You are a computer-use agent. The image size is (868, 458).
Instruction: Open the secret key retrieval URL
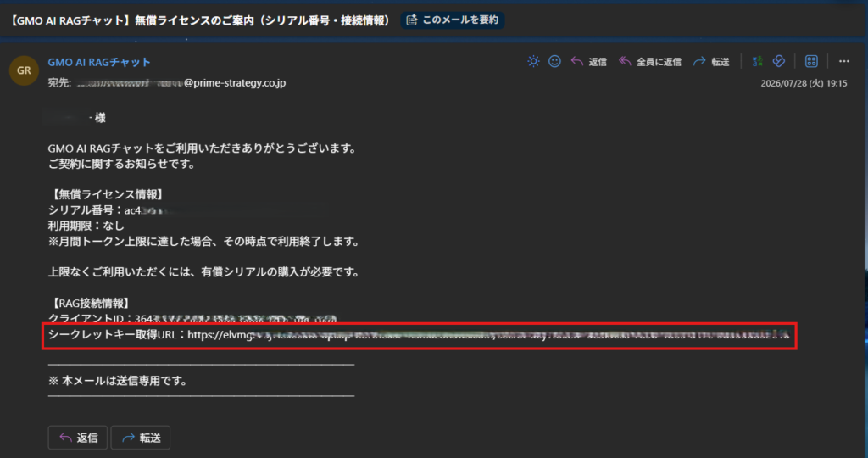tap(487, 334)
